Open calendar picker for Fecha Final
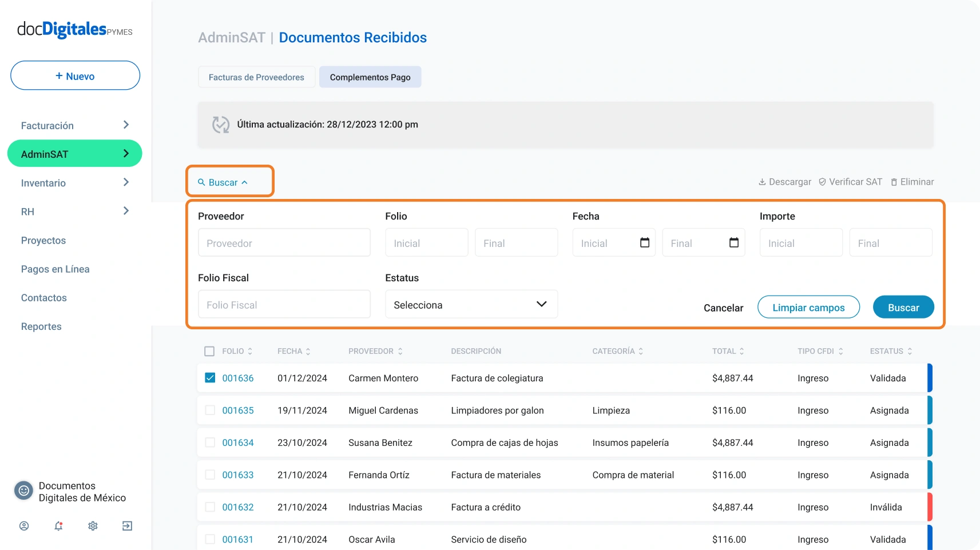The height and width of the screenshot is (550, 980). click(x=734, y=242)
